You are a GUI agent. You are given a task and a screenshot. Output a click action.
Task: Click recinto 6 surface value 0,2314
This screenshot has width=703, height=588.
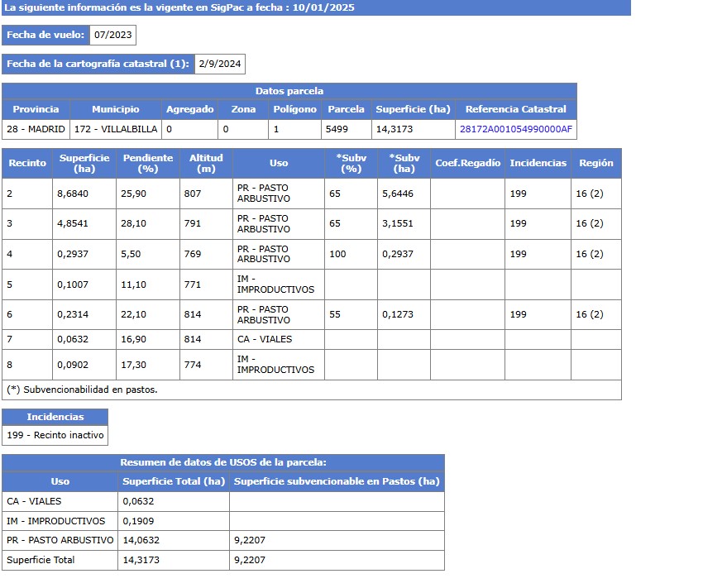click(73, 314)
